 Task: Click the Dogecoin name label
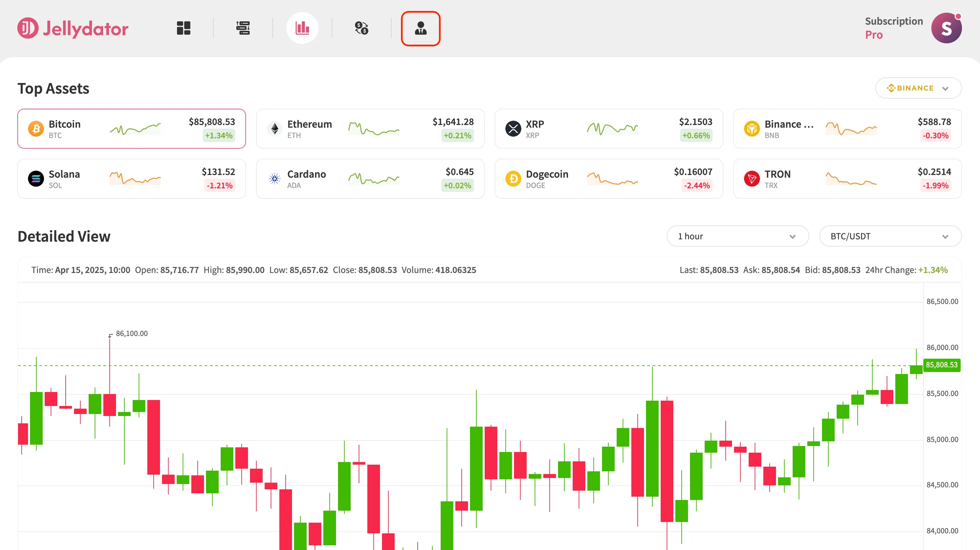(547, 174)
